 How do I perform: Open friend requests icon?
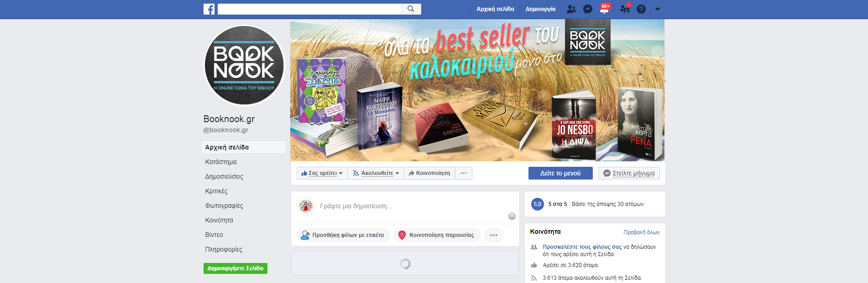(x=571, y=9)
